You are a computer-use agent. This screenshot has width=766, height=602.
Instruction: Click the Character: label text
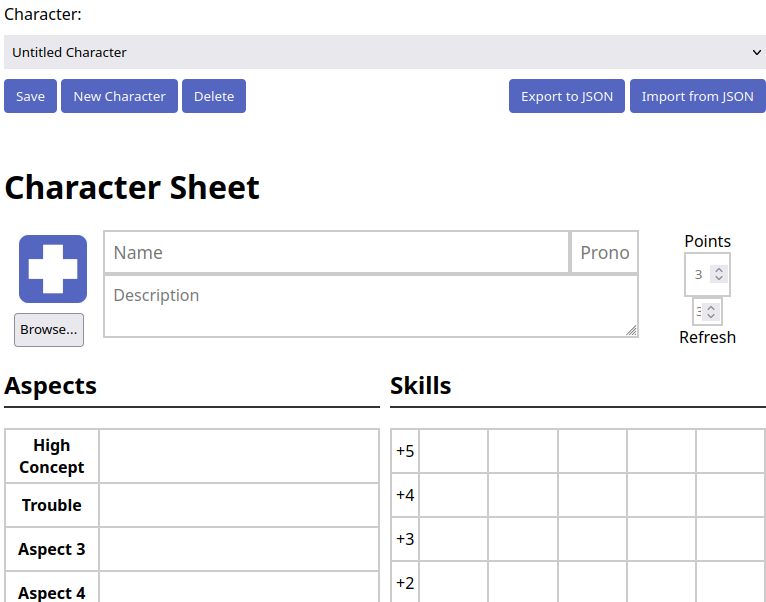point(43,14)
